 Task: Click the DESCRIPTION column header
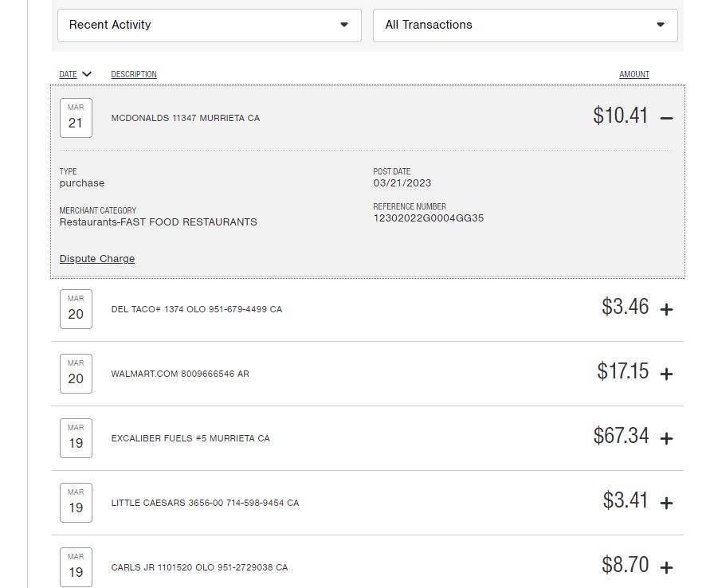pos(133,74)
